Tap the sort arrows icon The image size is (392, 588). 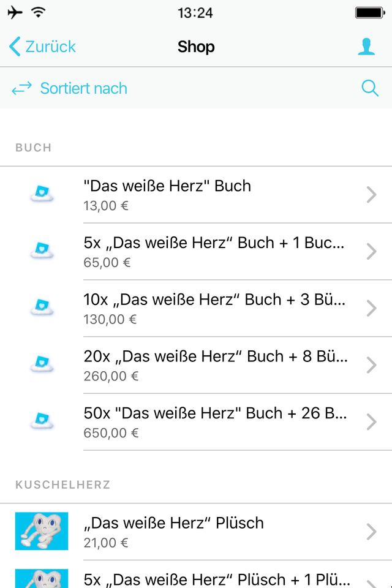tap(22, 89)
